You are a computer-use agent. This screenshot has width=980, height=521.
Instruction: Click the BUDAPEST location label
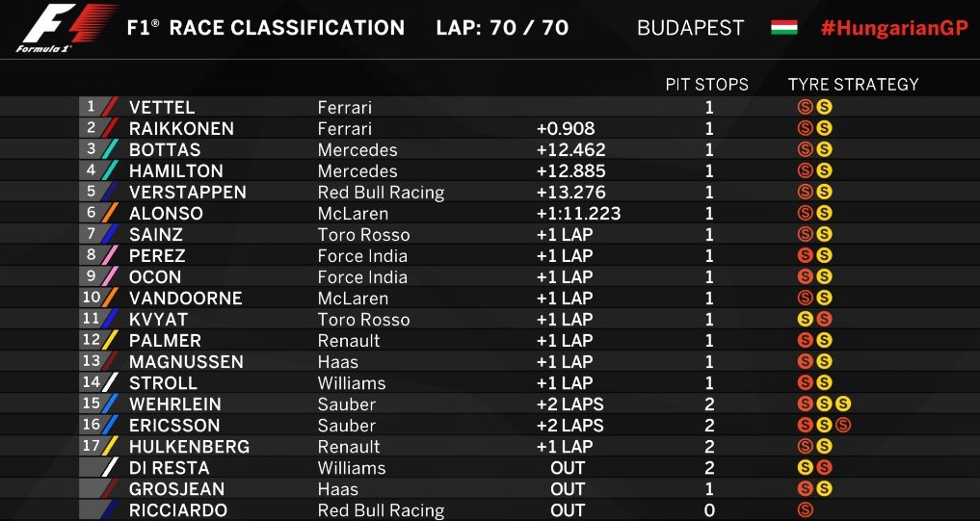tap(690, 27)
